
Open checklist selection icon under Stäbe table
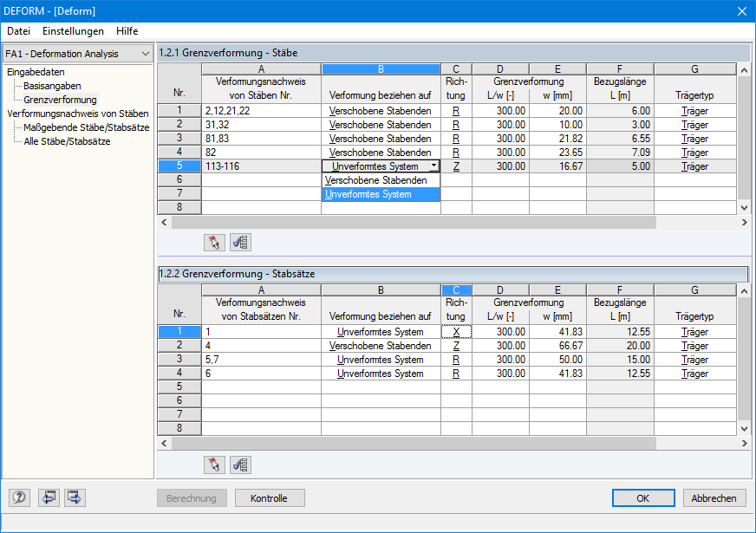click(240, 242)
